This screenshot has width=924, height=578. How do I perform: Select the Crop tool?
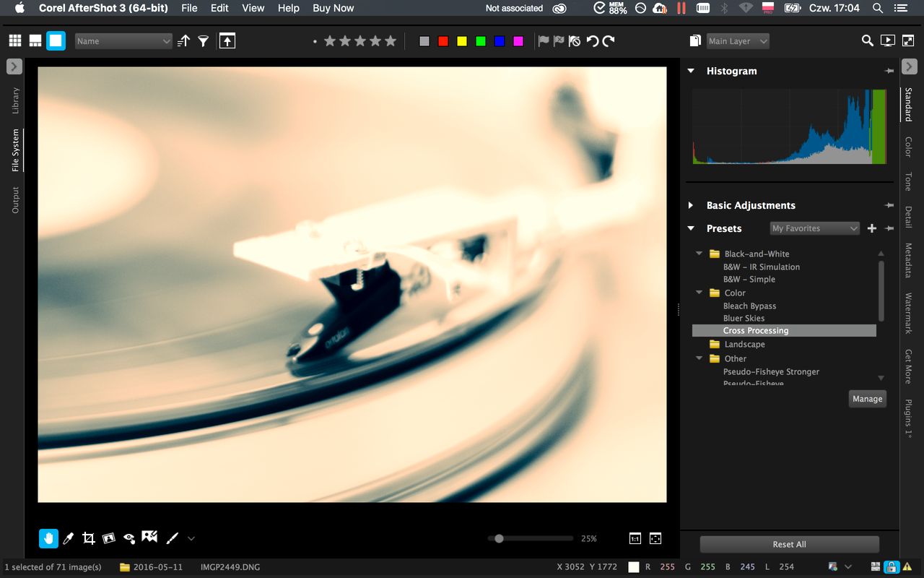[89, 538]
